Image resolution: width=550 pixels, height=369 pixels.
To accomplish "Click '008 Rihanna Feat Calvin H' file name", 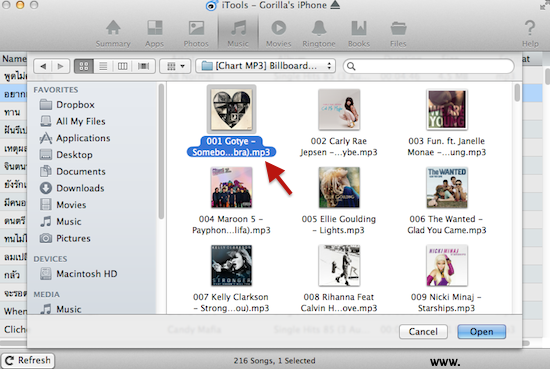I will [339, 302].
